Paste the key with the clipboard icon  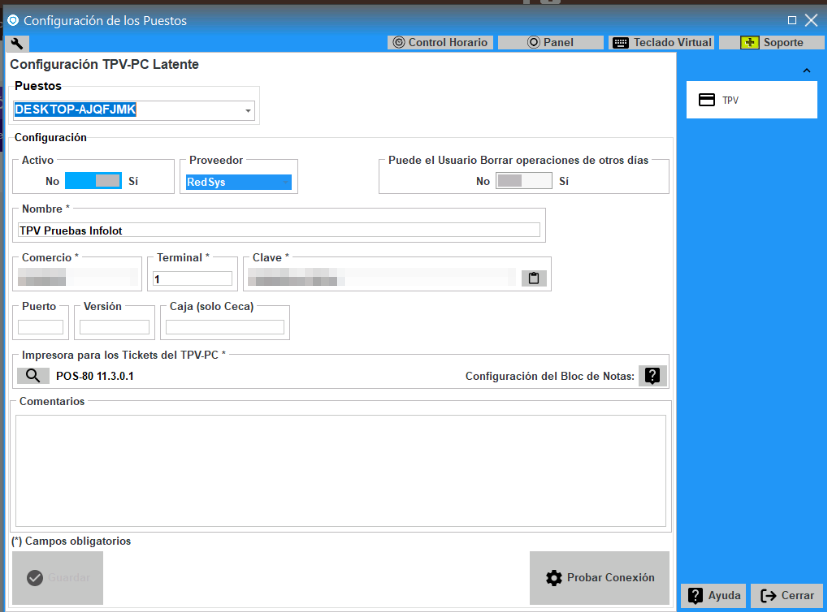point(534,278)
